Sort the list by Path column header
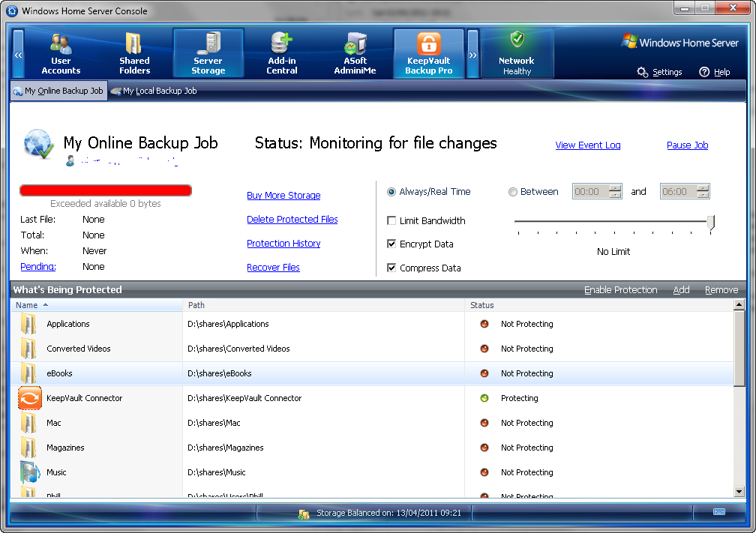Image resolution: width=756 pixels, height=533 pixels. (x=323, y=305)
